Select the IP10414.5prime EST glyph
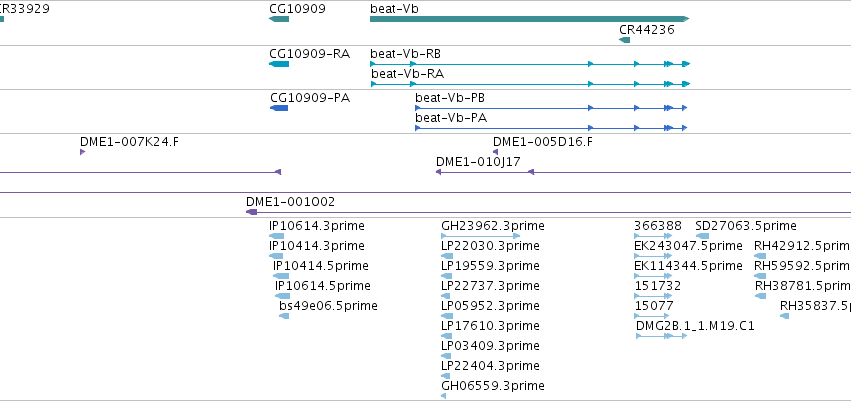The image size is (851, 401). pos(281,276)
